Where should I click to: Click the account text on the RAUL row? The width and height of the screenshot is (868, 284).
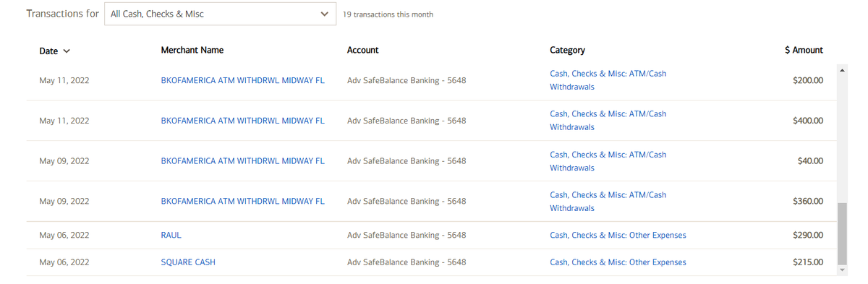[x=407, y=236]
